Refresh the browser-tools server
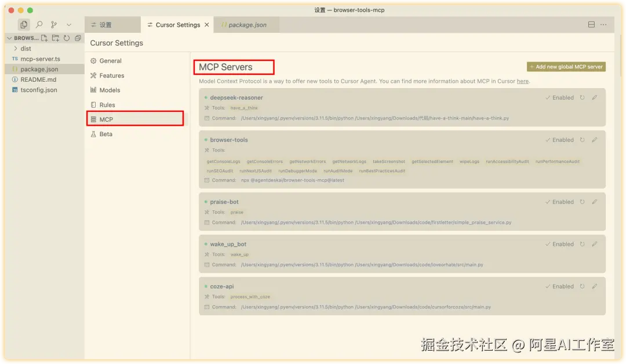 [x=582, y=140]
